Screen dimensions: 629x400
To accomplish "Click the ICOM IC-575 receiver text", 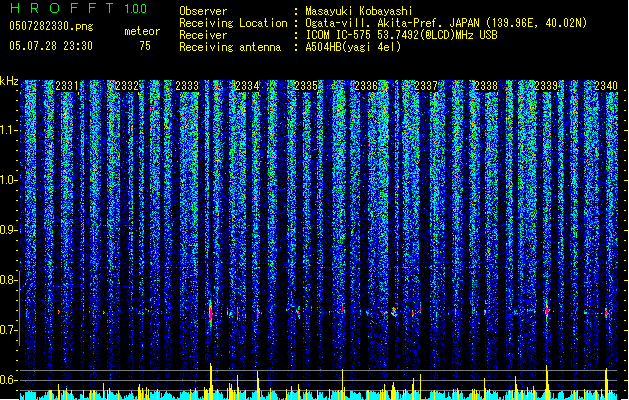I will (401, 35).
